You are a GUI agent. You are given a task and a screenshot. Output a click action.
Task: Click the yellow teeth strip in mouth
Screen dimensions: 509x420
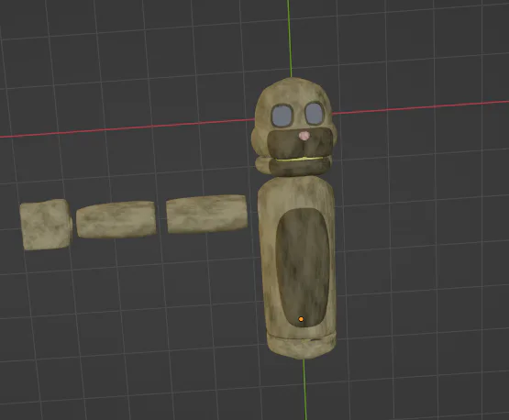pos(299,159)
